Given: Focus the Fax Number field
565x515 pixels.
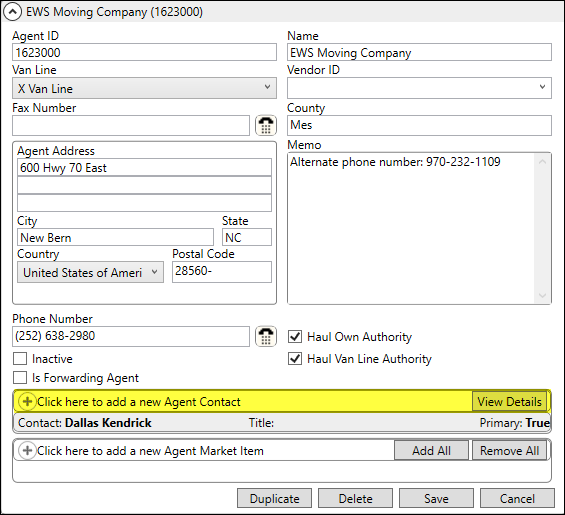Looking at the screenshot, I should [131, 125].
